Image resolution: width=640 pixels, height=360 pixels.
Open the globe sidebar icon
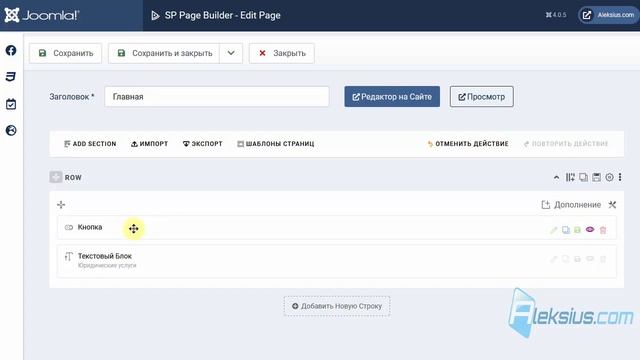point(11,131)
